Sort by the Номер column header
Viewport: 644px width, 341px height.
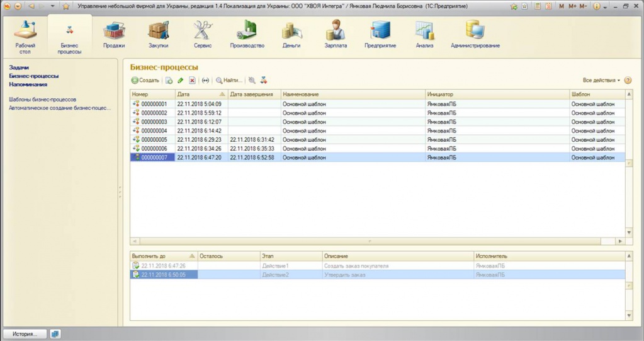click(x=153, y=94)
